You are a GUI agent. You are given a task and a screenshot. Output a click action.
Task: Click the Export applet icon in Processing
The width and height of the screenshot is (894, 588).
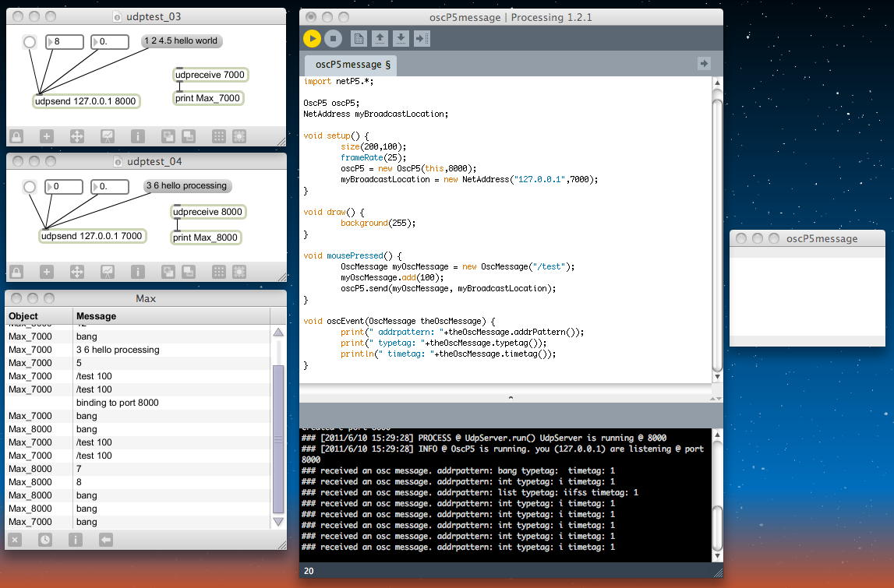pos(422,38)
